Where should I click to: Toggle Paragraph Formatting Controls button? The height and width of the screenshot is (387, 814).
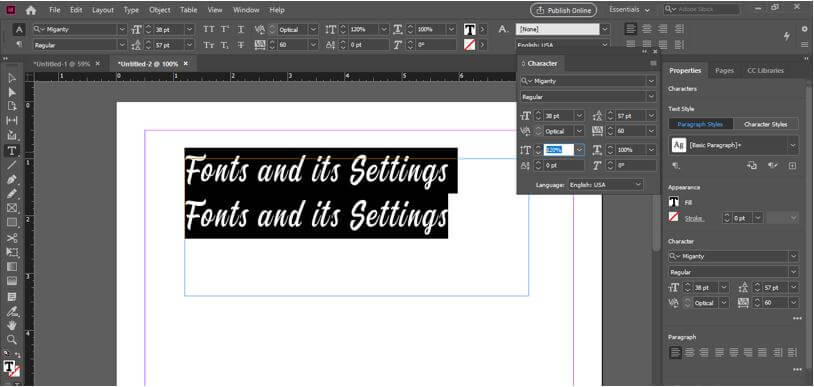19,45
